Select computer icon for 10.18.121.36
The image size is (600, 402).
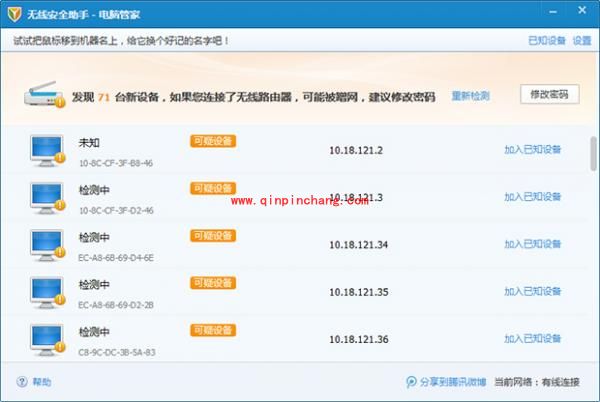tap(47, 340)
